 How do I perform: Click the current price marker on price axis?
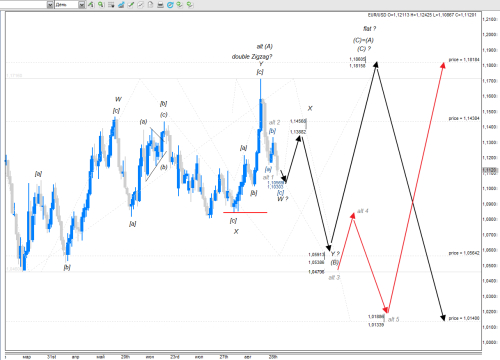[x=490, y=170]
